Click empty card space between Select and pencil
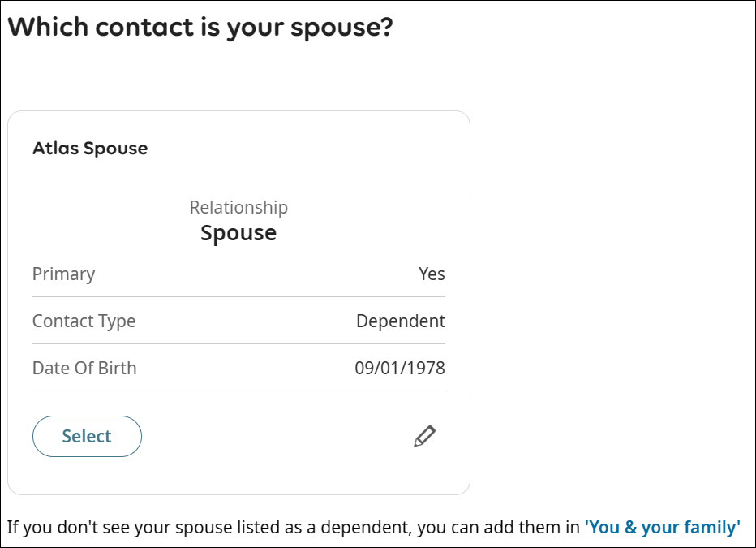This screenshot has height=548, width=756. (276, 436)
